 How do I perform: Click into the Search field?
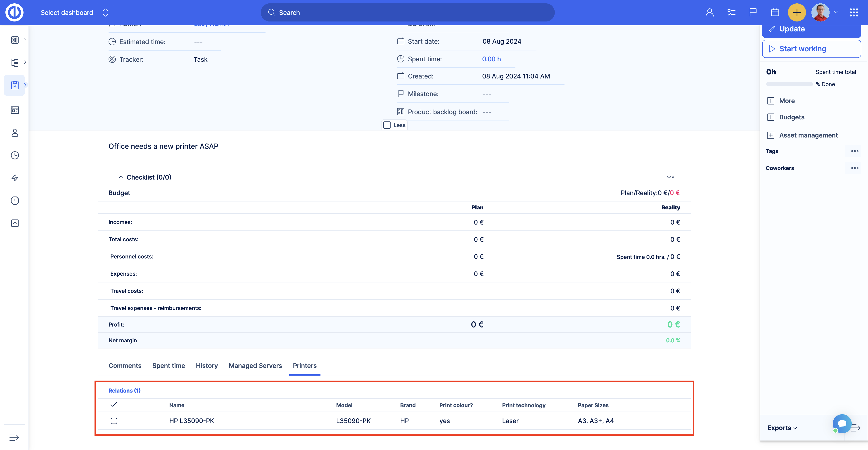click(x=407, y=12)
